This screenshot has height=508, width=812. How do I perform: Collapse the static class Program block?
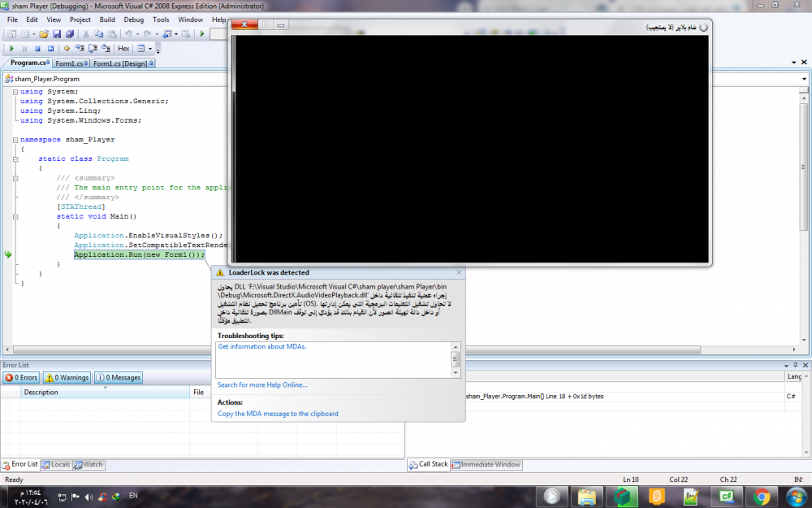click(15, 159)
